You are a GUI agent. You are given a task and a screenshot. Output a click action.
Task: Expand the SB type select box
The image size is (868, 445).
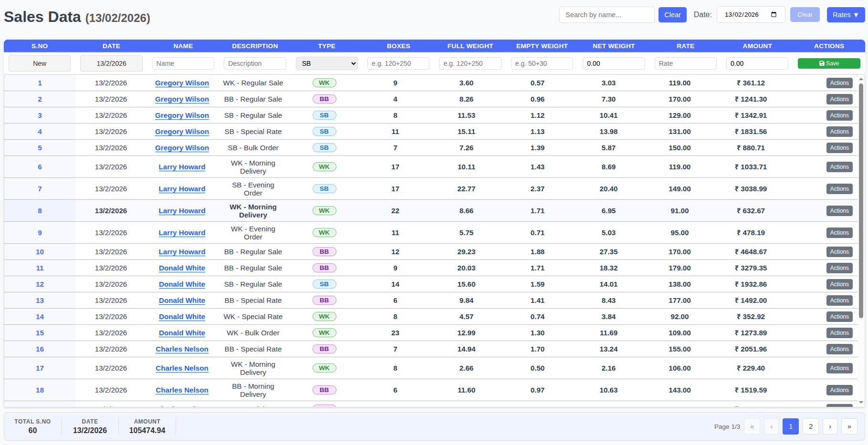click(x=327, y=63)
